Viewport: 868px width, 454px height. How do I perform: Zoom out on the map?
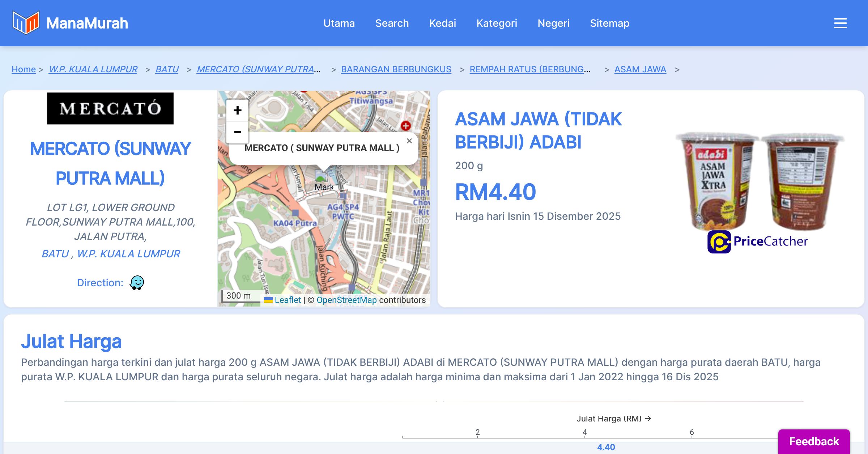pos(237,132)
